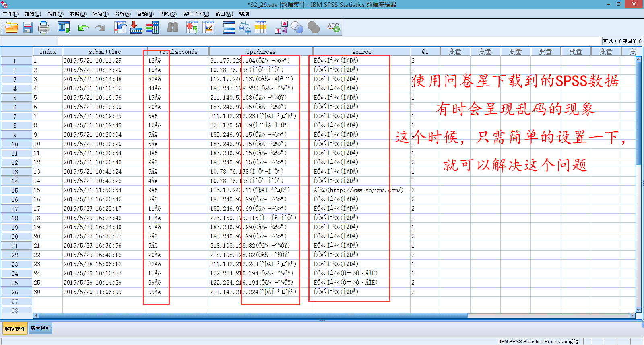The width and height of the screenshot is (644, 345).
Task: Print the data with the printer icon
Action: [x=43, y=27]
